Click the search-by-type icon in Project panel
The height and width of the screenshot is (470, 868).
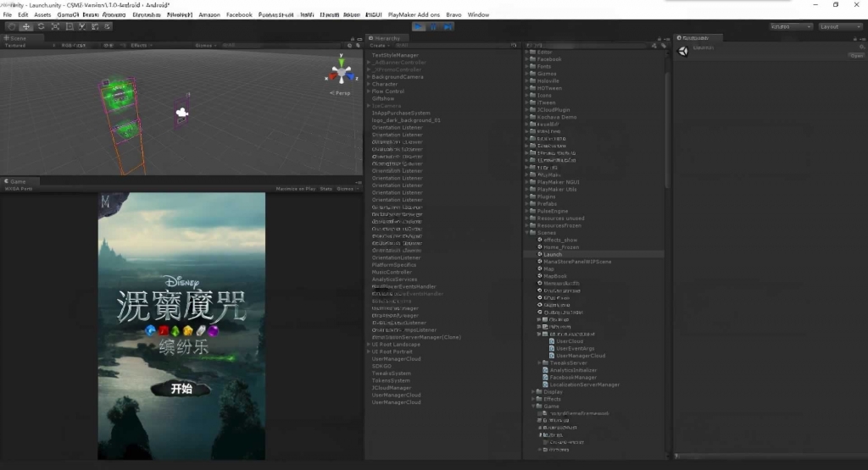click(x=654, y=46)
